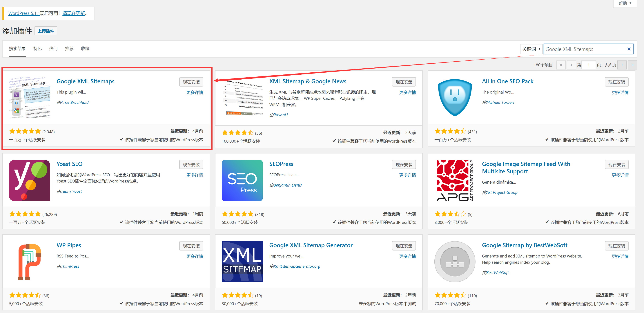Open 更多详情 for XML Sitemap & Google News
Viewport: 644px width, 313px height.
pyautogui.click(x=407, y=92)
